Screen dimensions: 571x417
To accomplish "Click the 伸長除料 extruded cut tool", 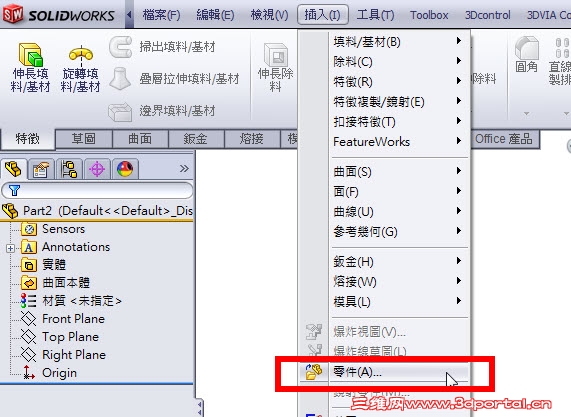I will coord(275,67).
